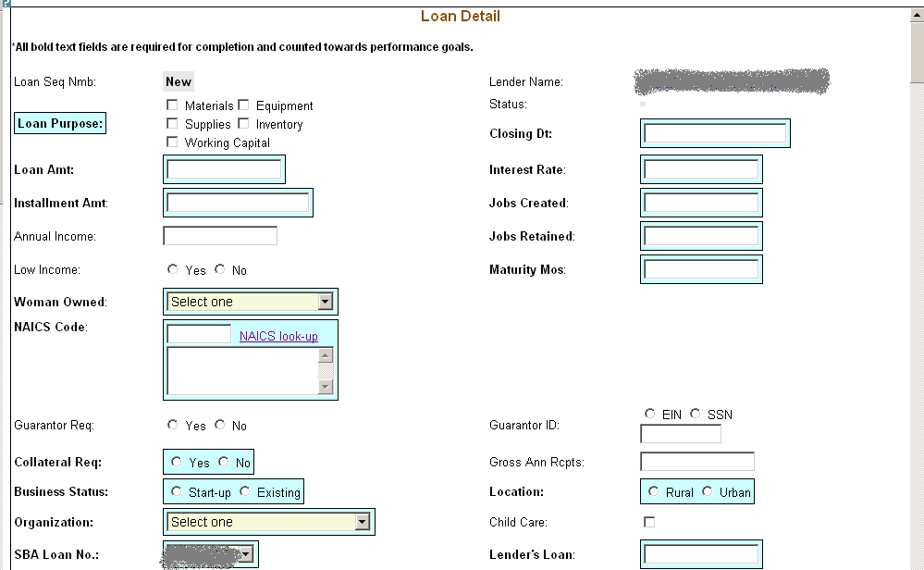Focus the Gross Ann Rcpts field
This screenshot has height=570, width=924.
pos(697,462)
